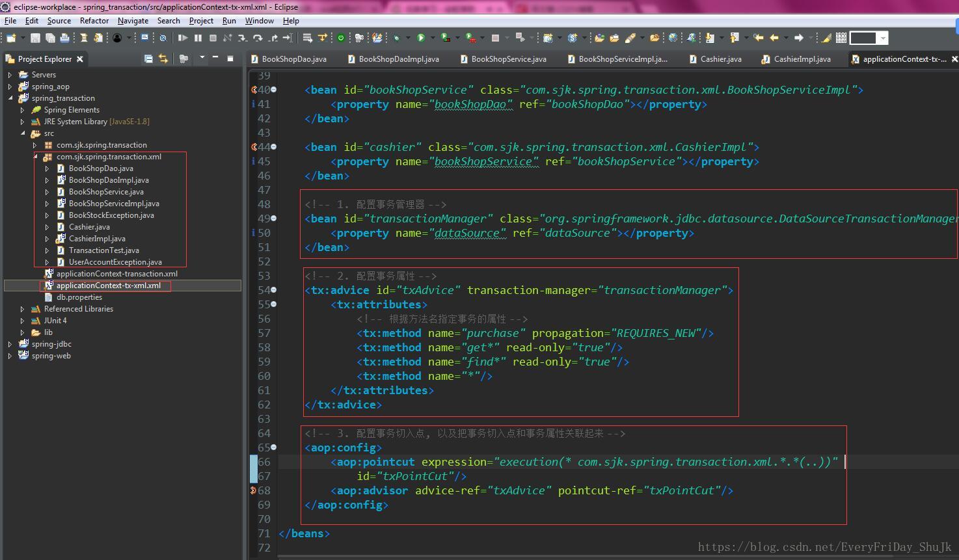Viewport: 959px width, 560px height.
Task: Select JUnit 4 library node
Action: [55, 321]
